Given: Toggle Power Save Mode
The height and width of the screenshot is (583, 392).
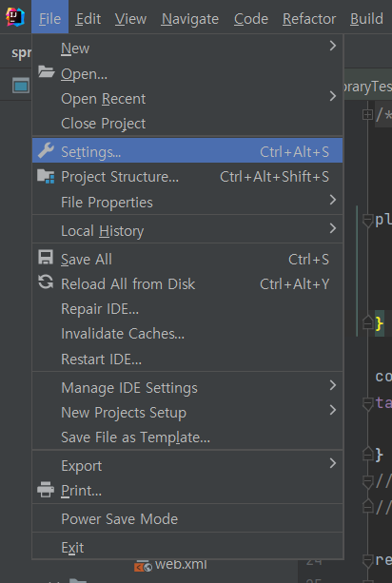Looking at the screenshot, I should click(x=187, y=518).
